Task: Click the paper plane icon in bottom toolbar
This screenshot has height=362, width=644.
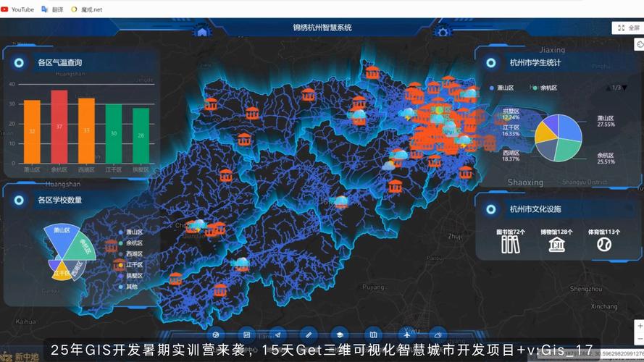Action: 277,334
